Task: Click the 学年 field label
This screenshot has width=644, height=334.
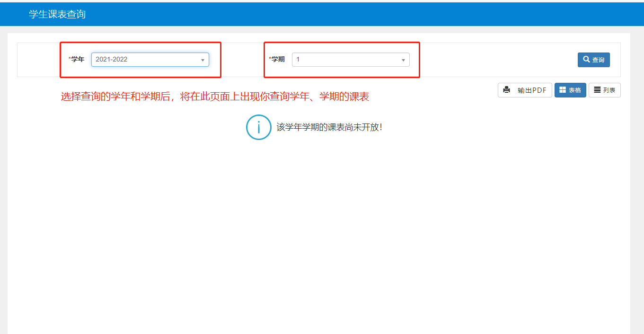Action: (x=77, y=60)
